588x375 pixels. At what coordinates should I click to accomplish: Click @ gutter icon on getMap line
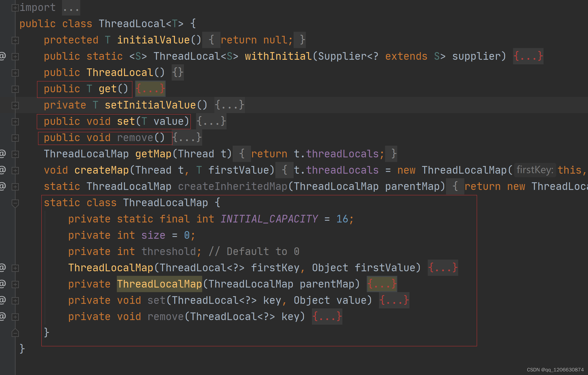3,153
